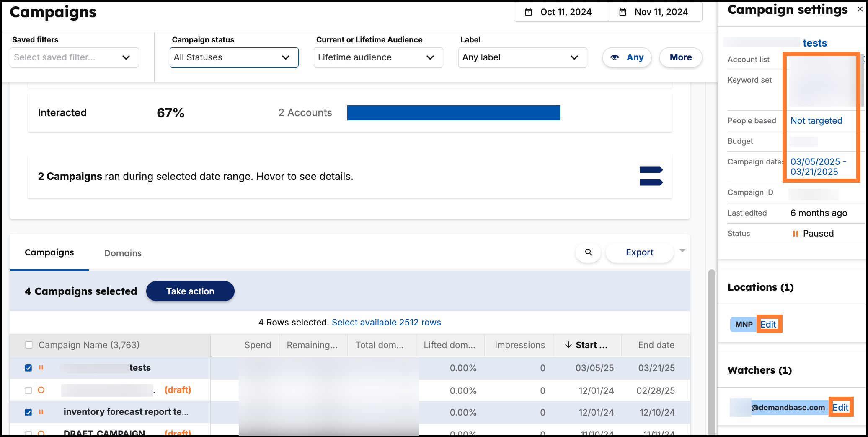Sort by Lifted dom... column header
This screenshot has height=437, width=868.
[x=449, y=345]
